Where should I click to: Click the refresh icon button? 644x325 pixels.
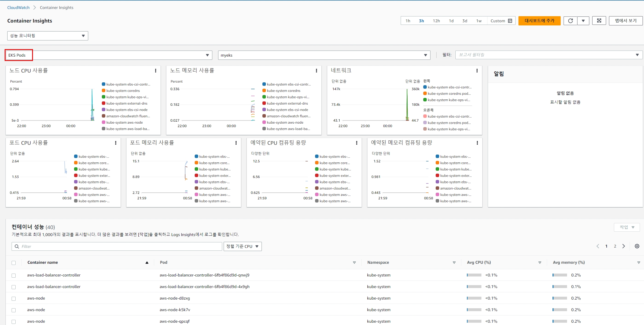click(x=570, y=21)
